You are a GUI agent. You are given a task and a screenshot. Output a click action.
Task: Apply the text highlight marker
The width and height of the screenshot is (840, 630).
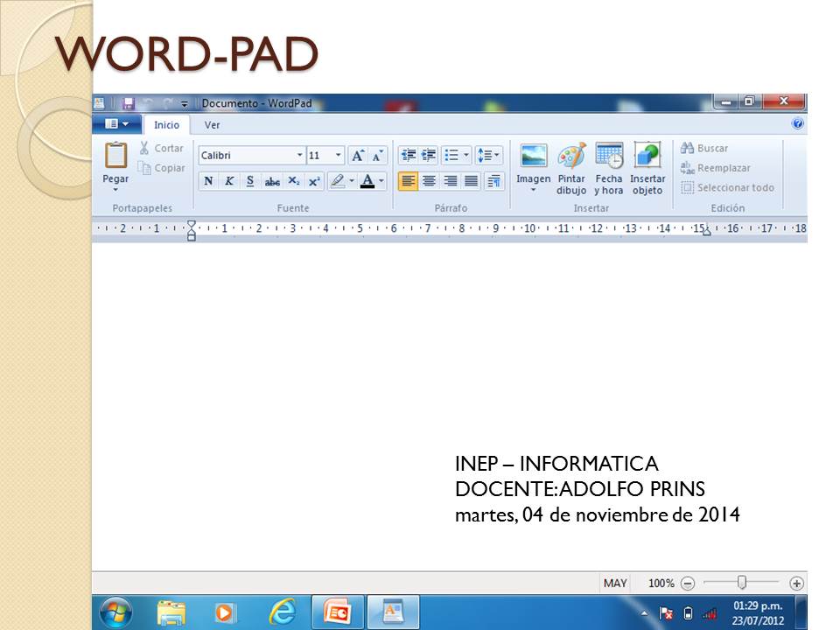(x=338, y=181)
